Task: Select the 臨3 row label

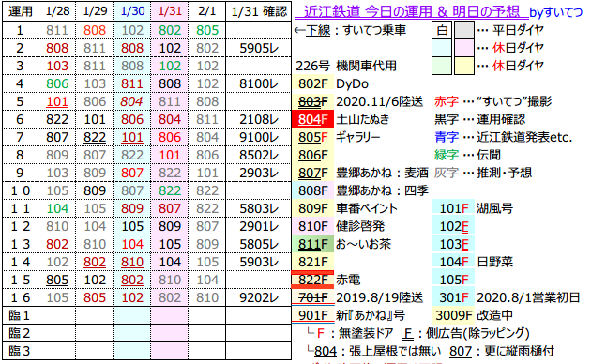Action: [x=21, y=351]
